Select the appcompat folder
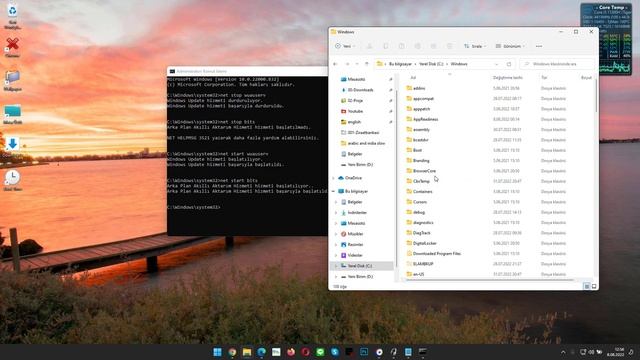Image resolution: width=640 pixels, height=360 pixels. click(420, 98)
